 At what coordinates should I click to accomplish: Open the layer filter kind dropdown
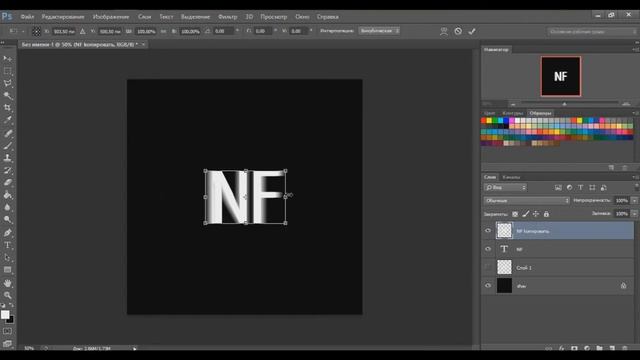pos(505,188)
